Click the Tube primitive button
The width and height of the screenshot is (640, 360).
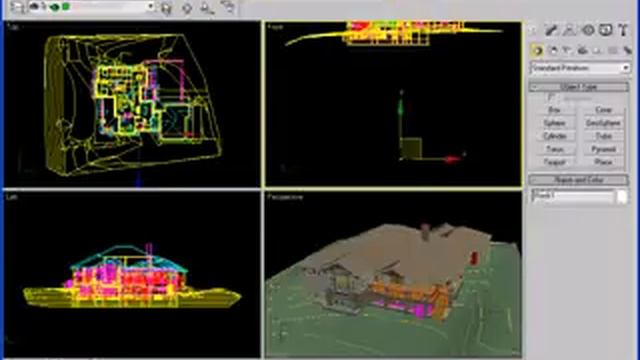(x=603, y=136)
